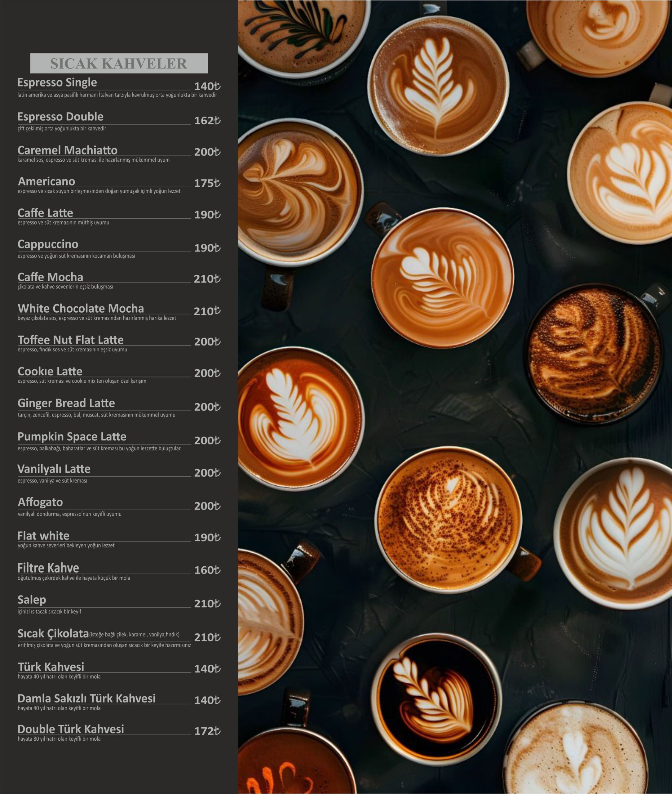Image resolution: width=672 pixels, height=794 pixels.
Task: Click the Caremel Machiatto item name
Action: [x=68, y=150]
